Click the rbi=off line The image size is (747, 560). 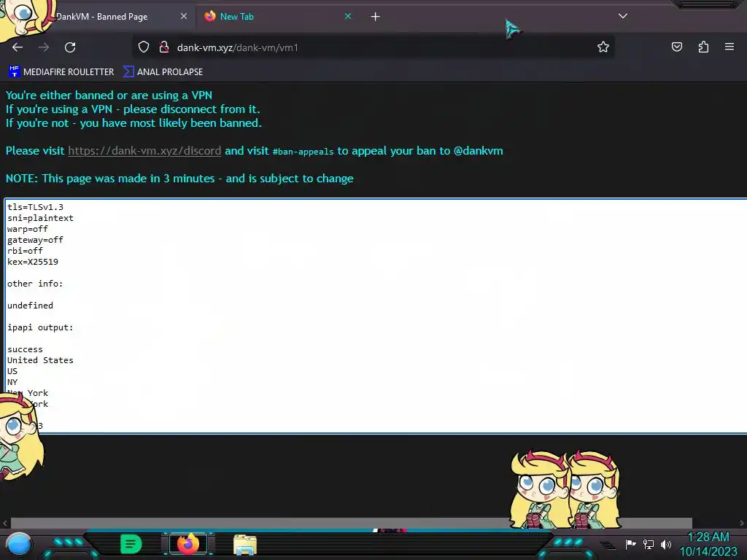[26, 251]
